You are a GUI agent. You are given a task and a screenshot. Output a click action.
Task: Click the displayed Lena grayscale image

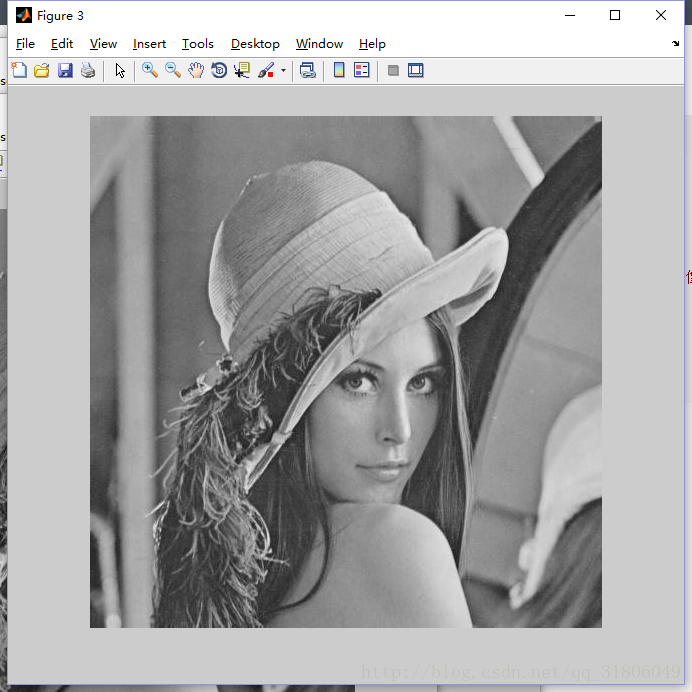point(346,372)
